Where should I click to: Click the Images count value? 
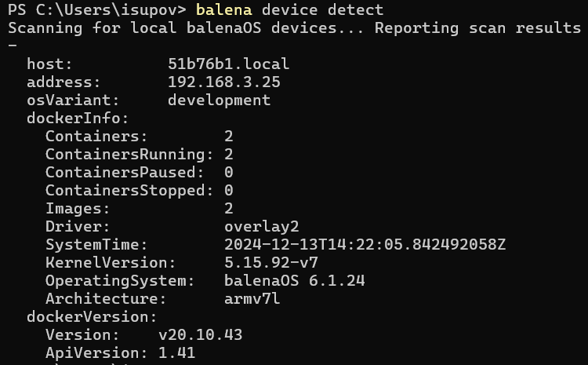(x=229, y=208)
